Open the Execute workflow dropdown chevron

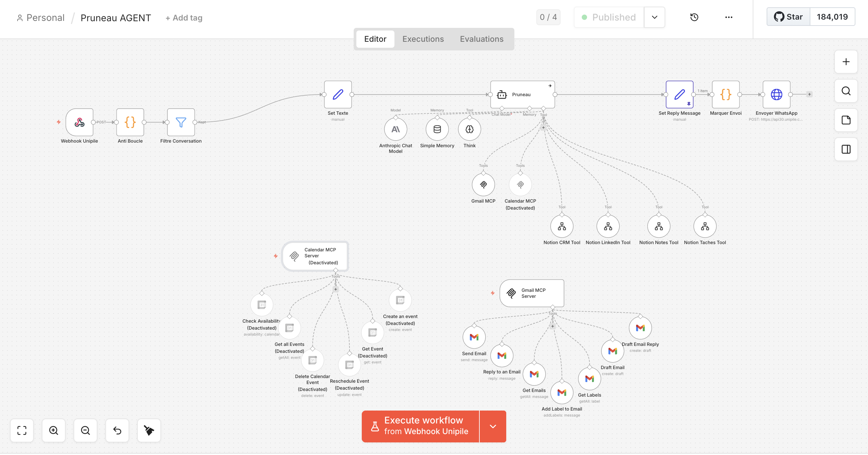coord(493,426)
